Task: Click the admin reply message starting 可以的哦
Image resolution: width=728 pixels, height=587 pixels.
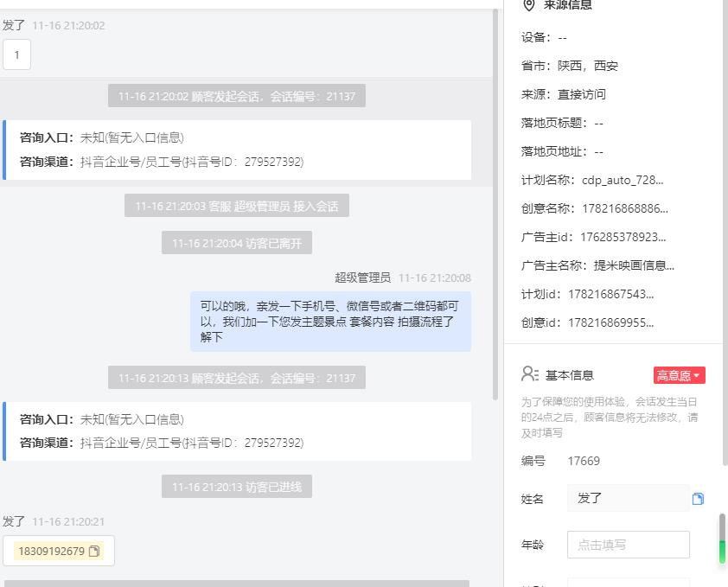Action: [330, 322]
